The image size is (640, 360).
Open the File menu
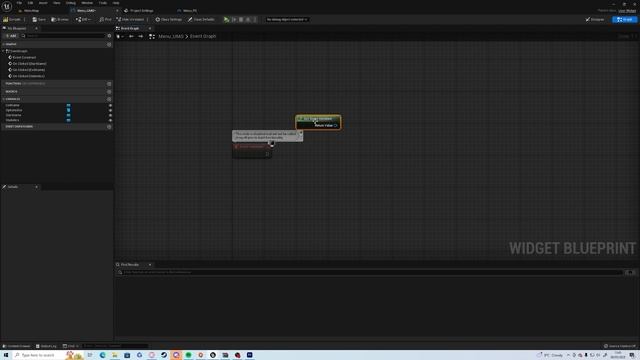(x=19, y=3)
